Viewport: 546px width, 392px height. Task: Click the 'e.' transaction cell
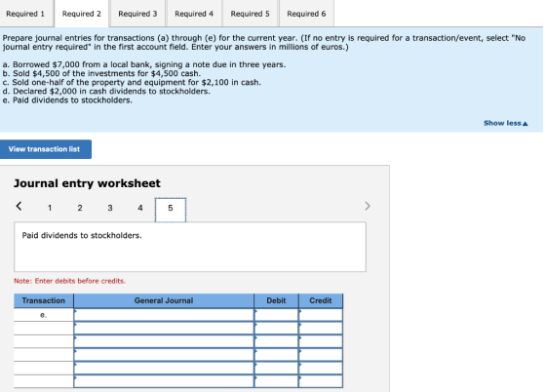44,315
